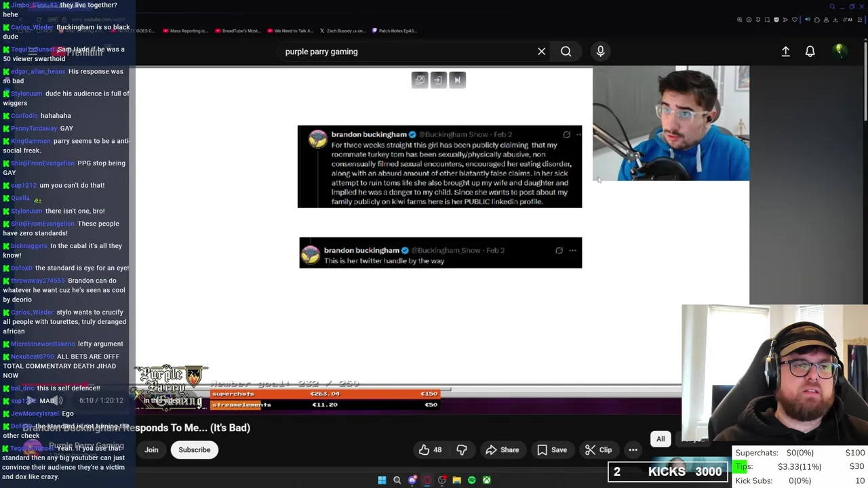Open the 'Mass Reporting is...' browser tab
Image resolution: width=868 pixels, height=488 pixels.
coord(184,30)
